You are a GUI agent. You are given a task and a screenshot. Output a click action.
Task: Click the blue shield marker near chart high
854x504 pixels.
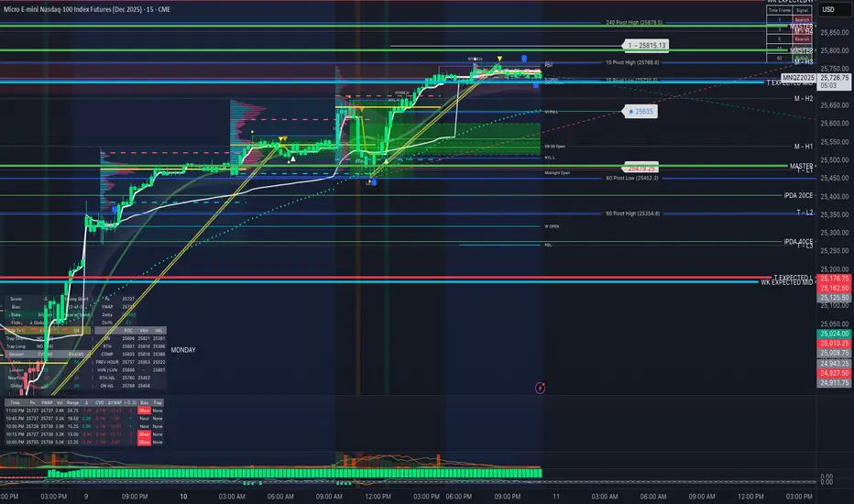[524, 59]
